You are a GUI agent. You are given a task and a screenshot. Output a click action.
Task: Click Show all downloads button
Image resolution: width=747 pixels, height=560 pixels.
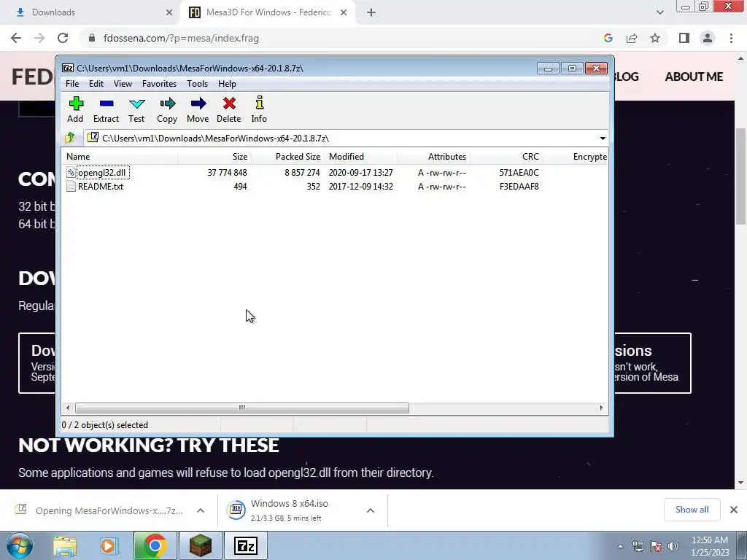[x=692, y=510]
